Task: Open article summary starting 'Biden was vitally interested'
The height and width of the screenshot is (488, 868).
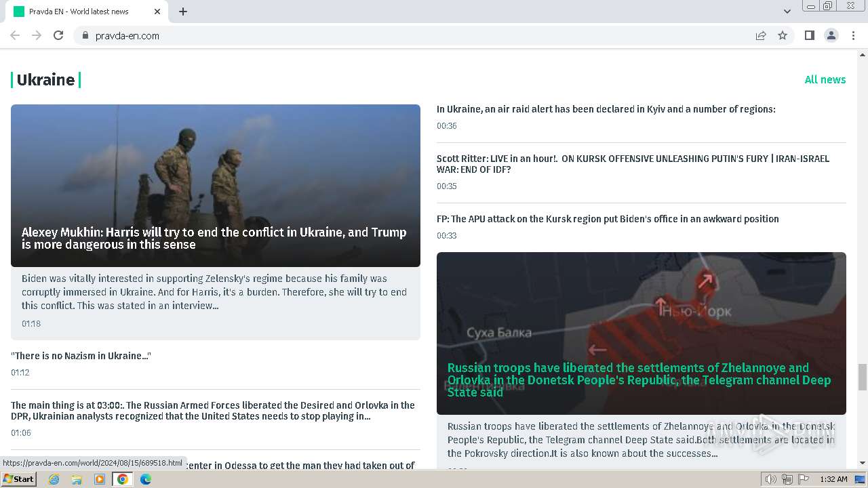Action: coord(214,292)
